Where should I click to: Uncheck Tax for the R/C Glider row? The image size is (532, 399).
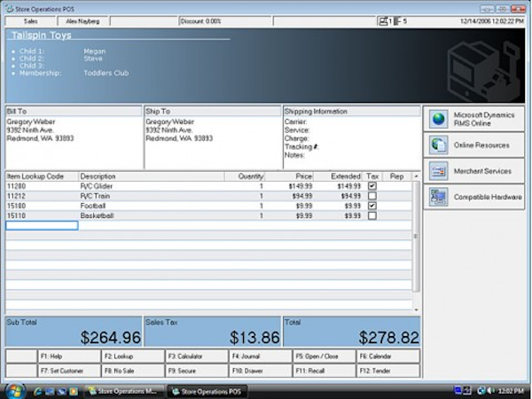(x=372, y=187)
